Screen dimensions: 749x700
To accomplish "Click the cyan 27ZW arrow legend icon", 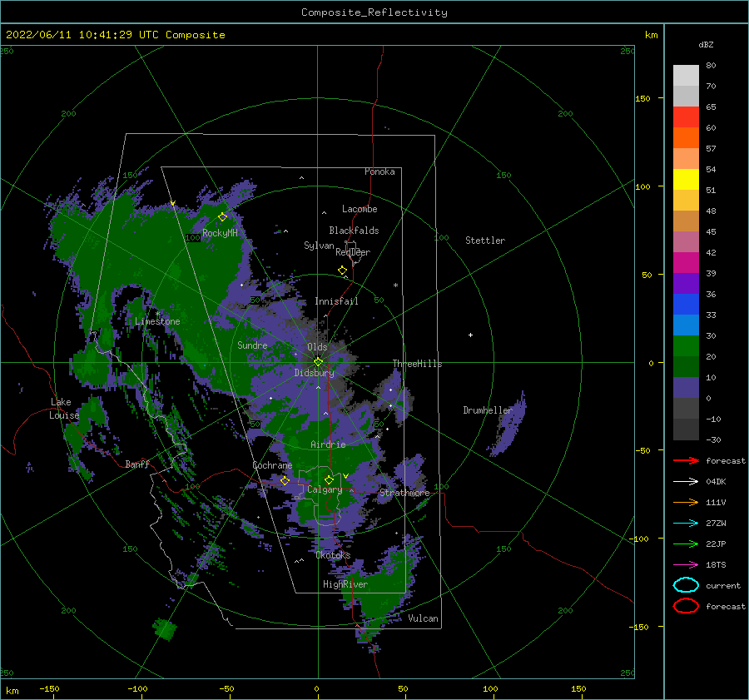I will pos(686,524).
